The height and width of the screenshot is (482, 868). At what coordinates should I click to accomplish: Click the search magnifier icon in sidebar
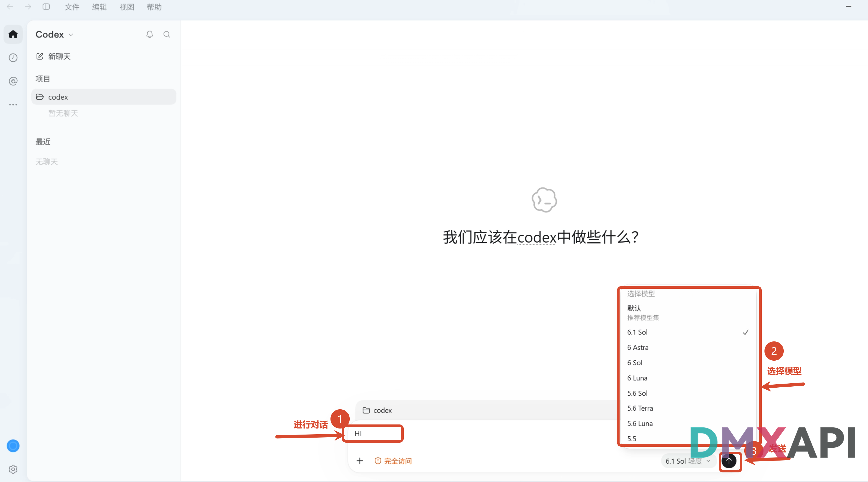pyautogui.click(x=167, y=34)
